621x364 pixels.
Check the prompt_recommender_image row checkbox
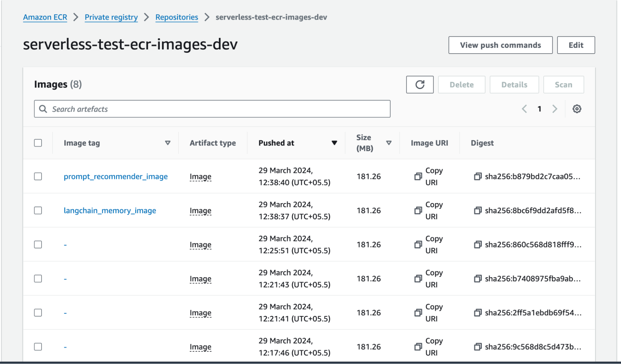[x=38, y=177]
